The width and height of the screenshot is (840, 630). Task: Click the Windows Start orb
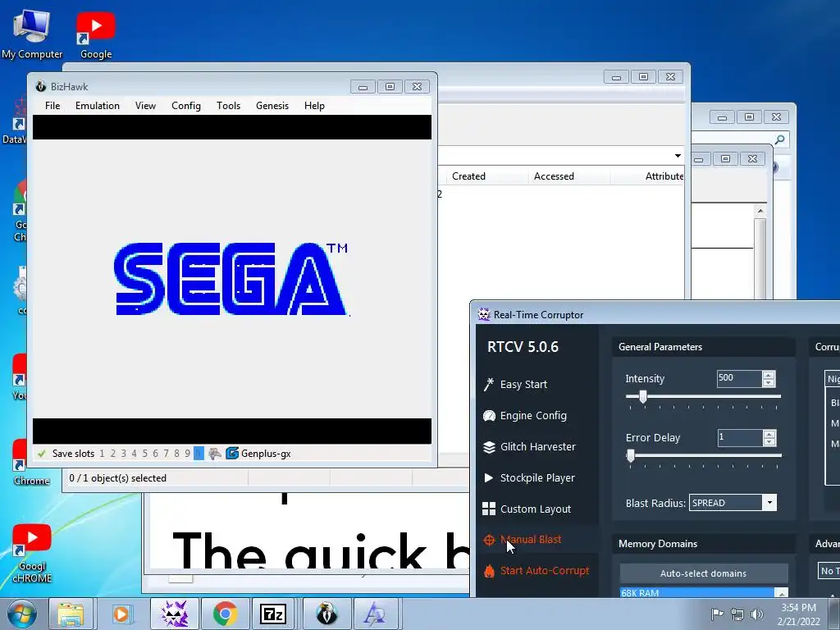22,614
